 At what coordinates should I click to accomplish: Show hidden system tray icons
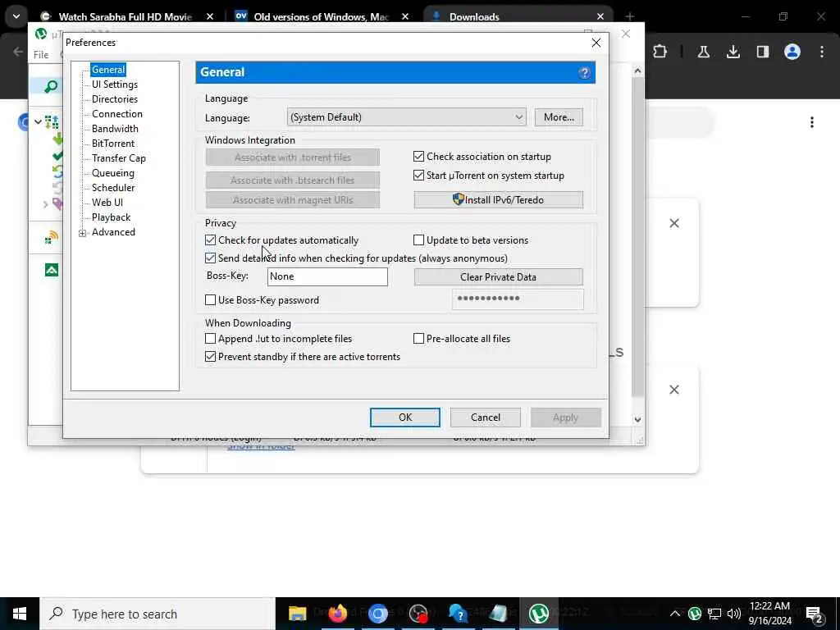tap(675, 614)
